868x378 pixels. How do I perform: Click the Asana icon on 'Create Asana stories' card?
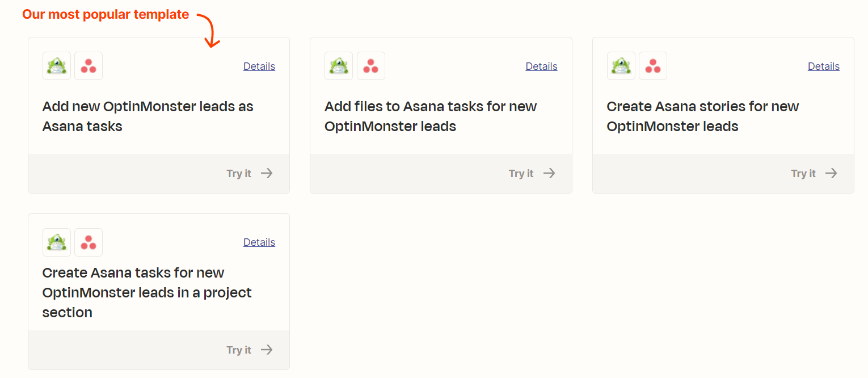coord(653,66)
